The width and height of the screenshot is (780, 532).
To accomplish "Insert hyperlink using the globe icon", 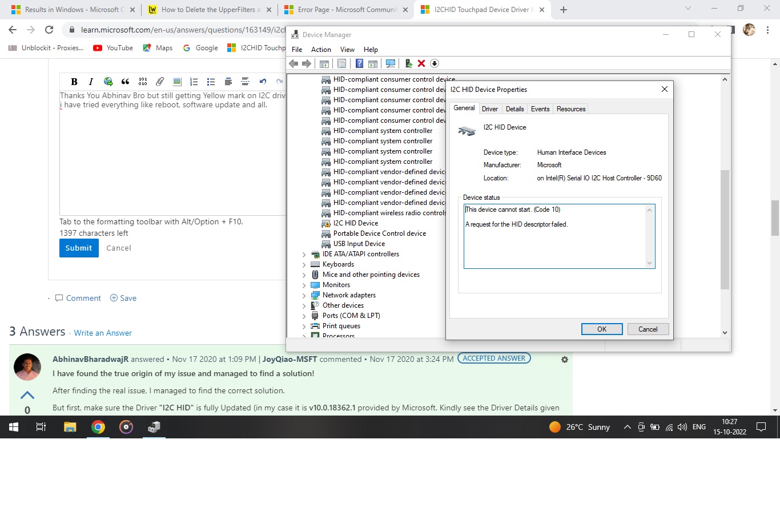I will click(x=108, y=82).
